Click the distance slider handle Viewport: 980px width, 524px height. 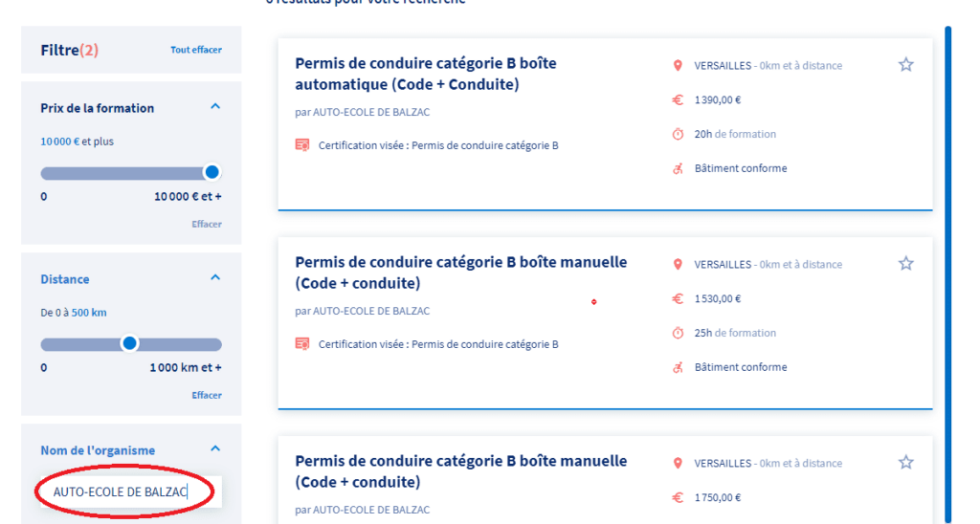tap(129, 343)
